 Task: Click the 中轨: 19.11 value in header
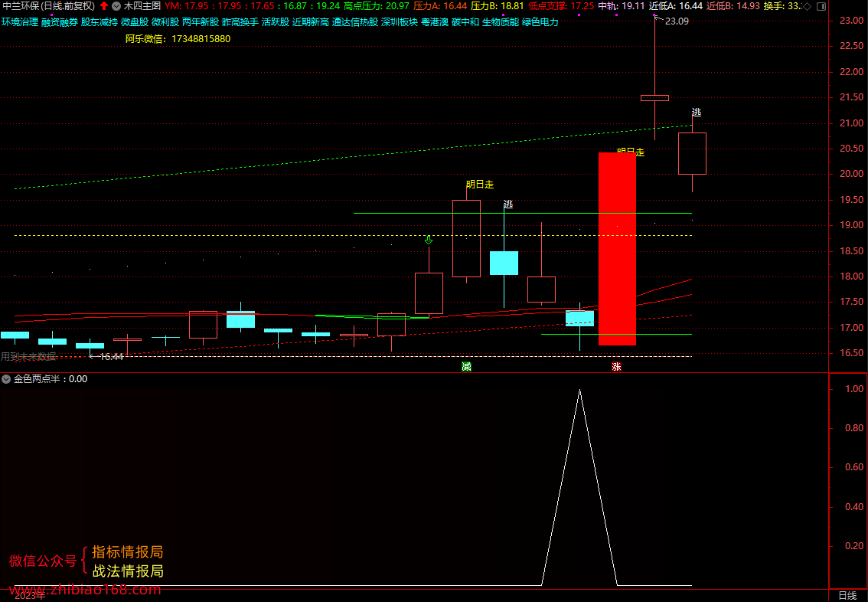(621, 6)
